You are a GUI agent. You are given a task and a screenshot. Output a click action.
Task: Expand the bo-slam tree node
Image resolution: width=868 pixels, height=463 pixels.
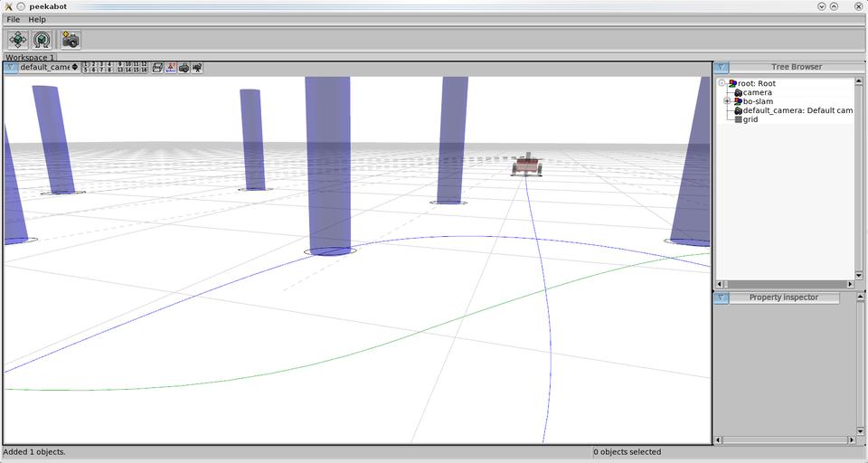pos(727,101)
